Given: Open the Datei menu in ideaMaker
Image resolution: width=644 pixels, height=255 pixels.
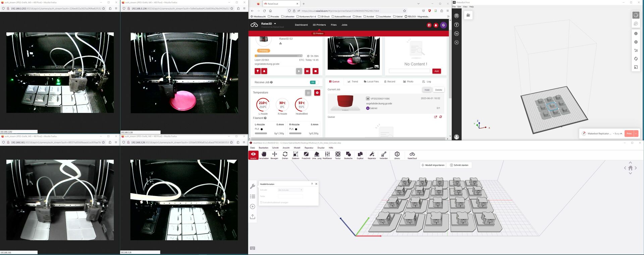Looking at the screenshot, I should click(253, 148).
